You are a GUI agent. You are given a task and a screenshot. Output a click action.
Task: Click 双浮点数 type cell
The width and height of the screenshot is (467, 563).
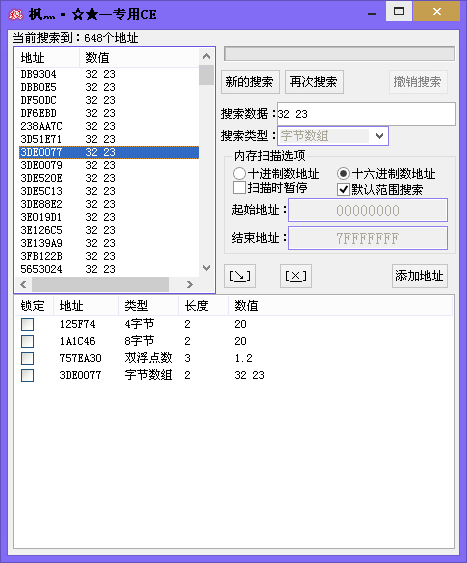pyautogui.click(x=148, y=358)
